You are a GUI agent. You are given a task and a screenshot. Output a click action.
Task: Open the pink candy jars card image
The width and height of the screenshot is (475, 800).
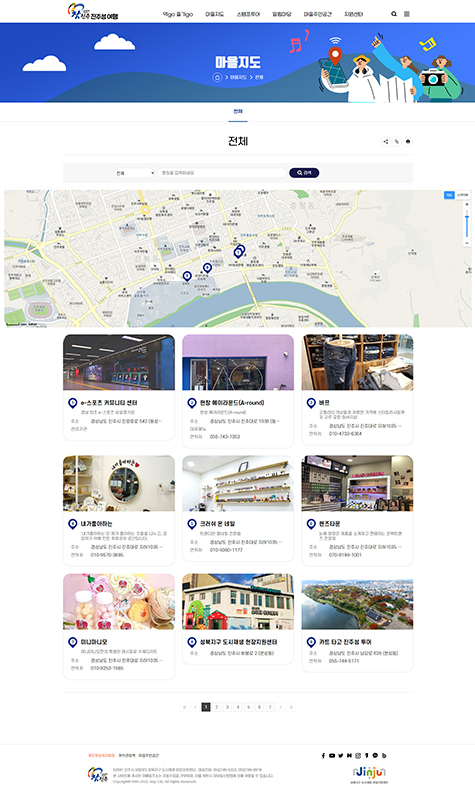[119, 602]
